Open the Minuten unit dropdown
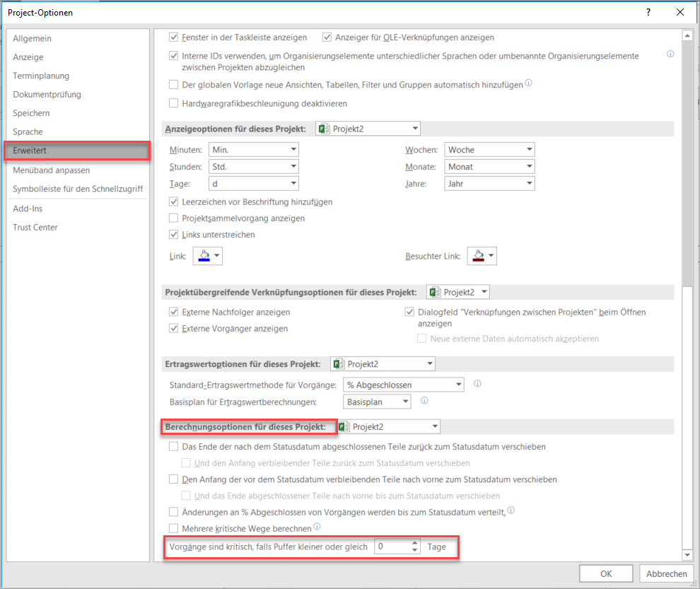 [293, 150]
